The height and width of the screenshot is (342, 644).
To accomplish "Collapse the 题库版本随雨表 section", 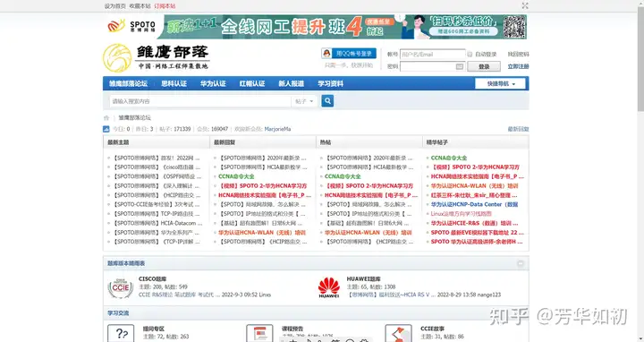I will tap(521, 263).
